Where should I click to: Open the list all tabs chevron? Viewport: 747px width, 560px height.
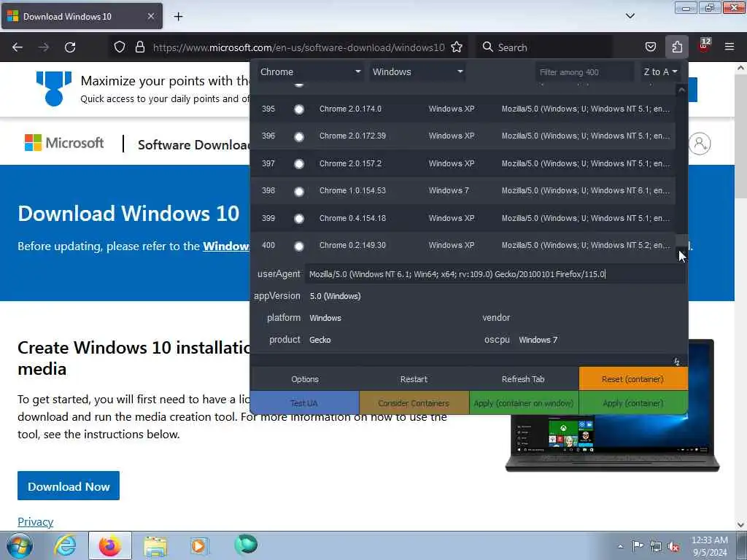[x=630, y=16]
